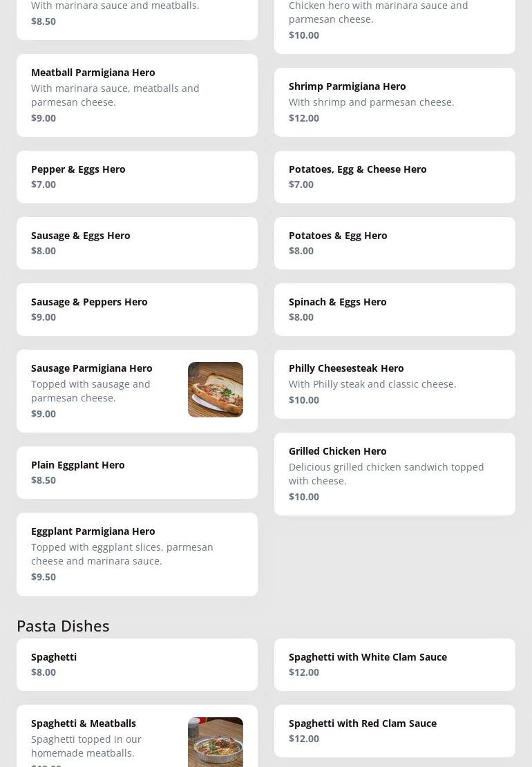Click the Sausage Parmigiana Hero title
This screenshot has height=767, width=532.
click(x=92, y=368)
